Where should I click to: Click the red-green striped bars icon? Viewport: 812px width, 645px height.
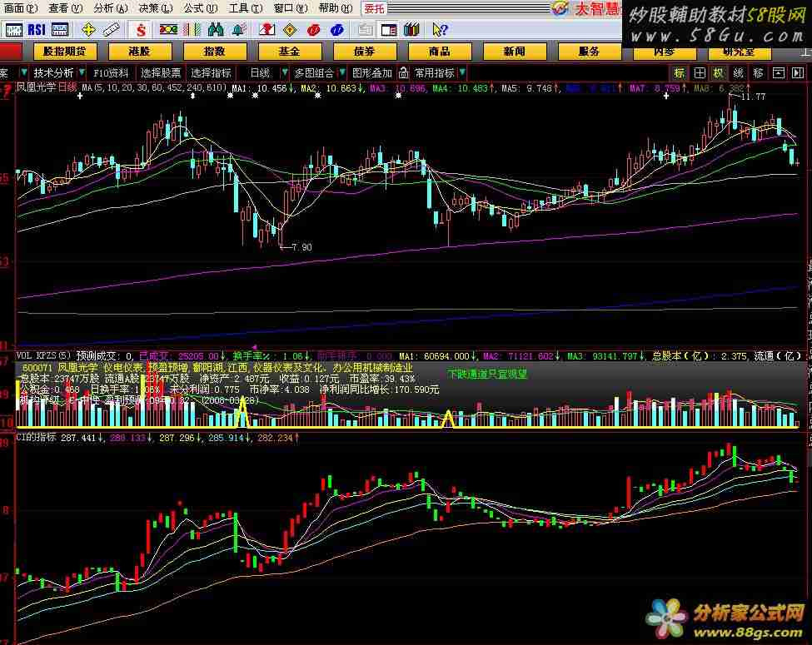tap(192, 30)
